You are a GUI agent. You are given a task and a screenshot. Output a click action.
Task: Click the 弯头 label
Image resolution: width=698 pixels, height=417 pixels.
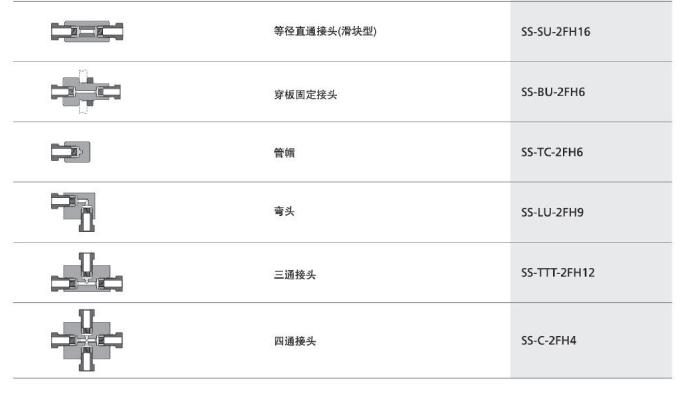pos(284,211)
